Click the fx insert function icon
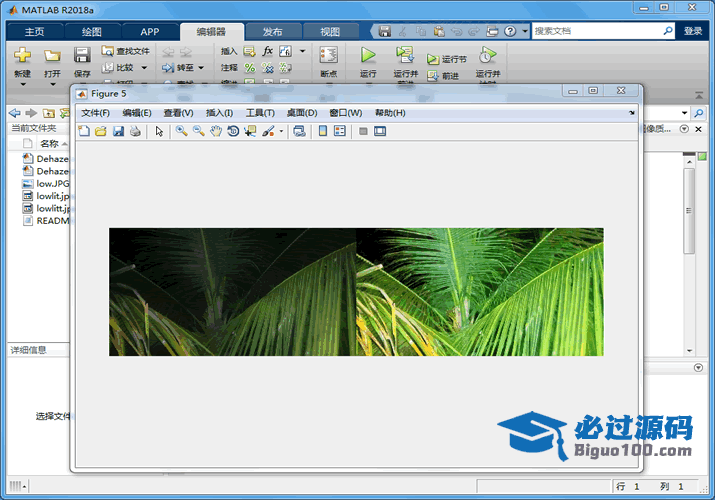 [x=268, y=51]
